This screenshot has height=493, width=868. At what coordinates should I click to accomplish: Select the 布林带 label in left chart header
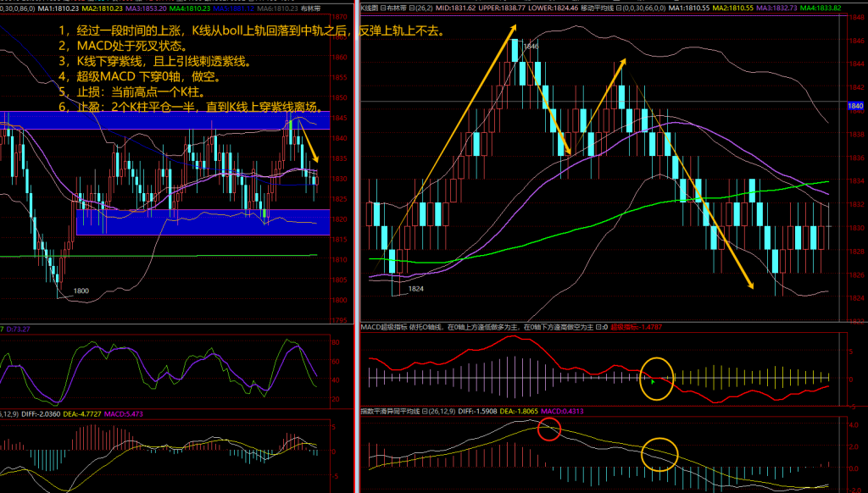310,8
